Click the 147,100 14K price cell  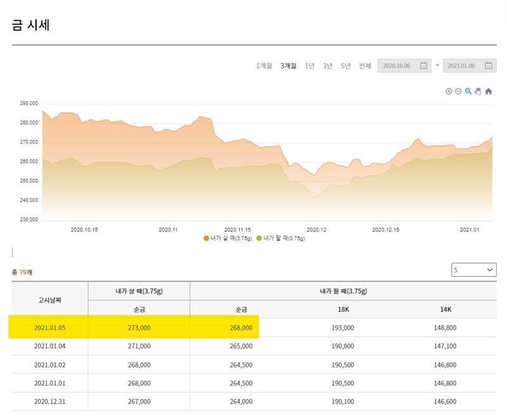(445, 346)
